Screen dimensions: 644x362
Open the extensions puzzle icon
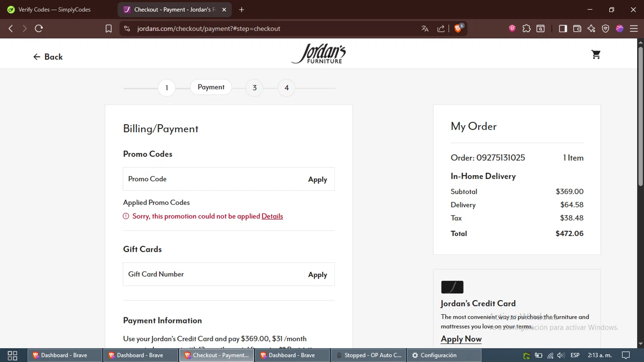pyautogui.click(x=526, y=28)
